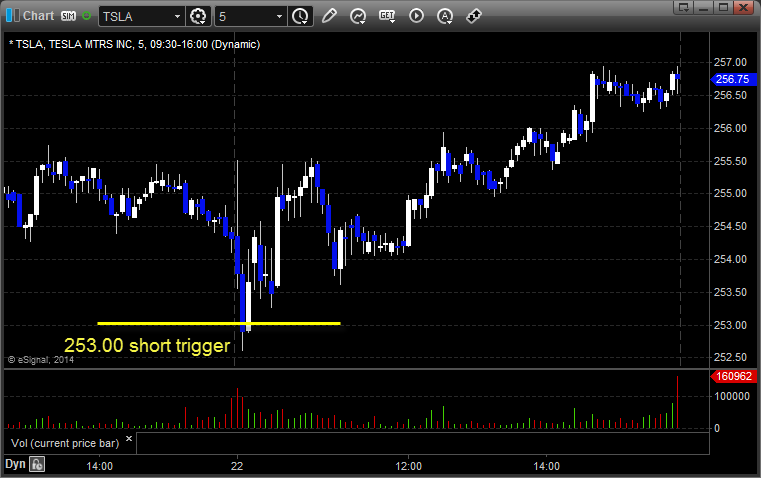Click the 12:00 time axis label
This screenshot has width=761, height=478.
click(x=409, y=466)
